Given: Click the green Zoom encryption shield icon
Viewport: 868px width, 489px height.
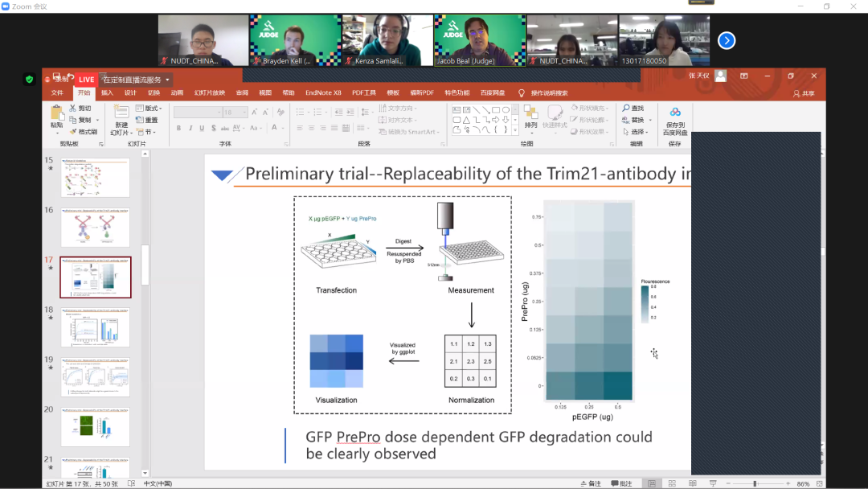Looking at the screenshot, I should pyautogui.click(x=30, y=80).
